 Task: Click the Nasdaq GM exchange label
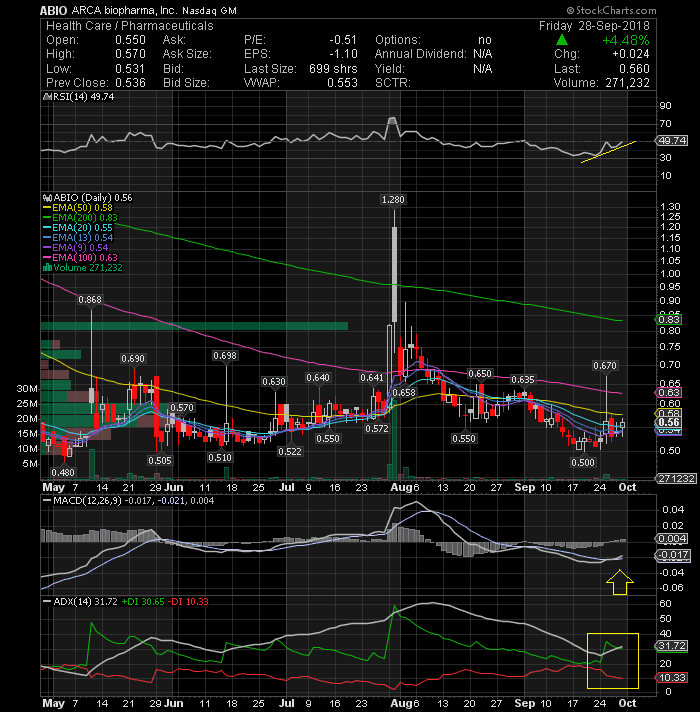coord(210,10)
